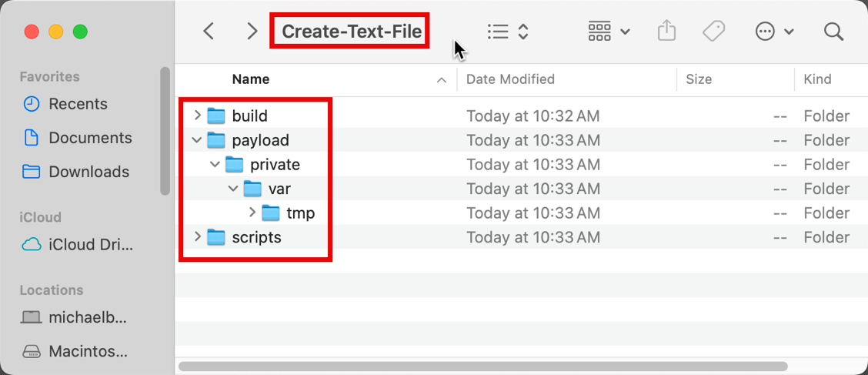Open the Search magnifier icon
This screenshot has height=375, width=868.
tap(833, 32)
